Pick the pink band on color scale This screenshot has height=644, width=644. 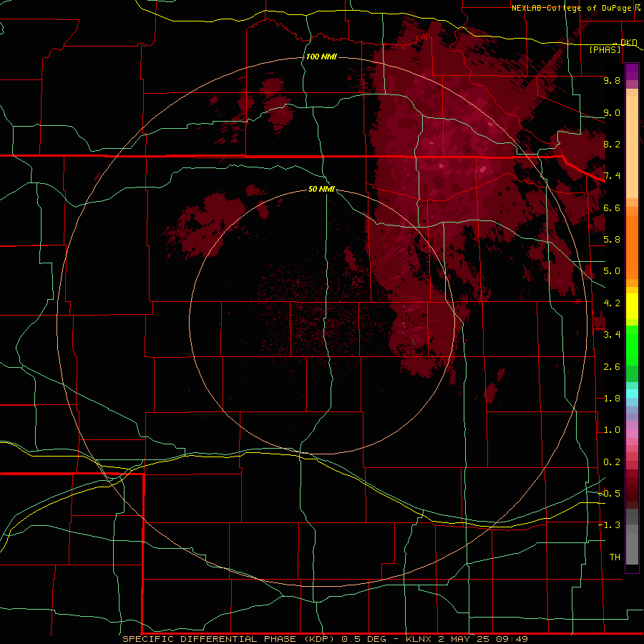point(632,434)
